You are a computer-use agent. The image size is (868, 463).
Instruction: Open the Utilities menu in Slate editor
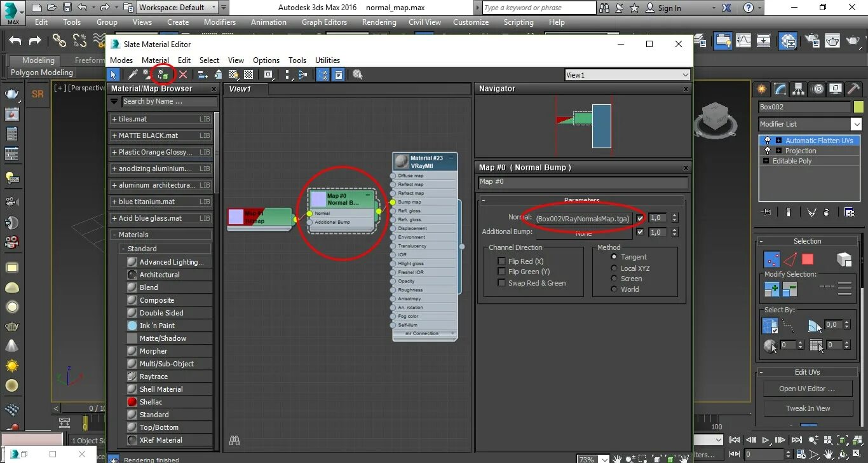coord(327,60)
